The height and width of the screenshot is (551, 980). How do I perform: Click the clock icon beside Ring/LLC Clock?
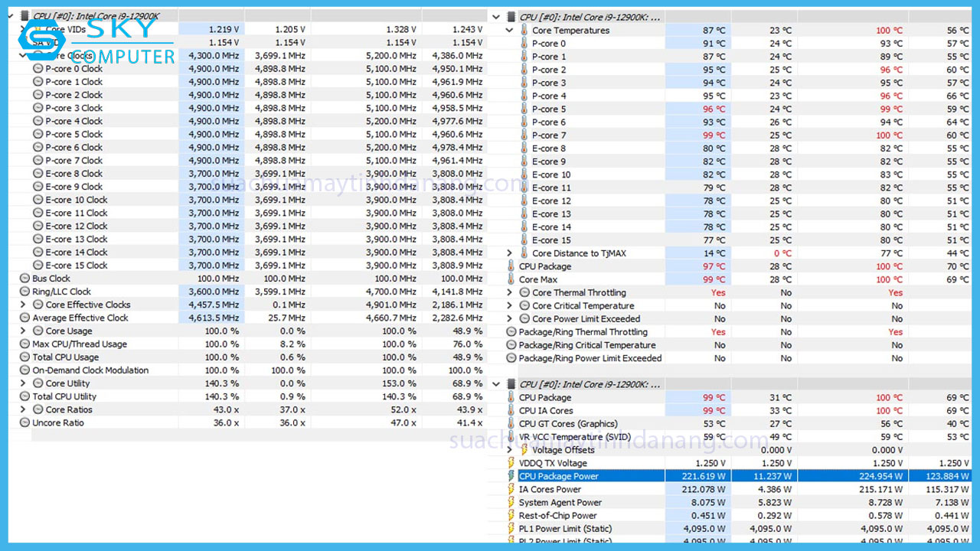[25, 292]
